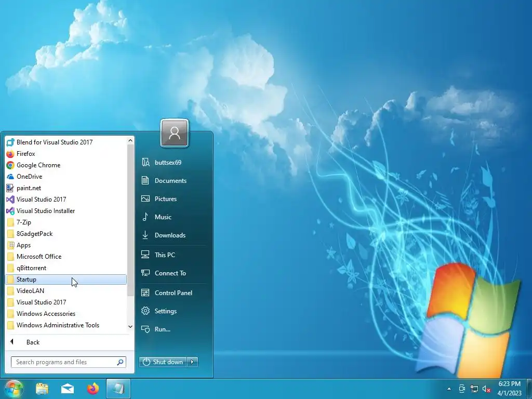Image resolution: width=532 pixels, height=399 pixels.
Task: Open the shut down options arrow
Action: coord(192,362)
